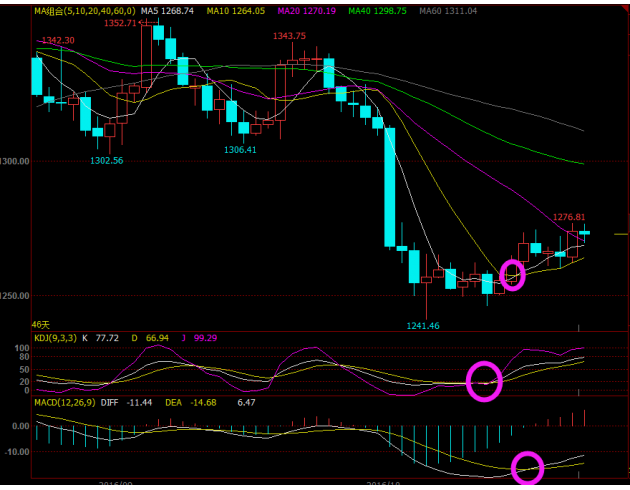Click the large cyan crash candlestick
This screenshot has width=630, height=490.
click(x=389, y=187)
